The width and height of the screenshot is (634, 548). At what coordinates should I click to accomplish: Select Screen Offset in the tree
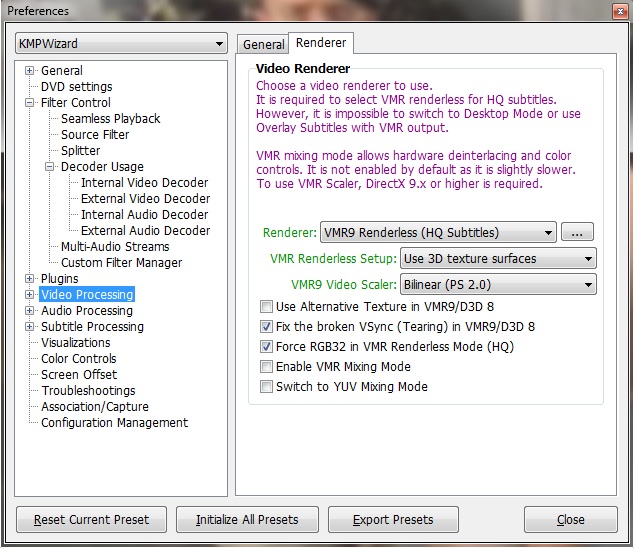point(79,375)
